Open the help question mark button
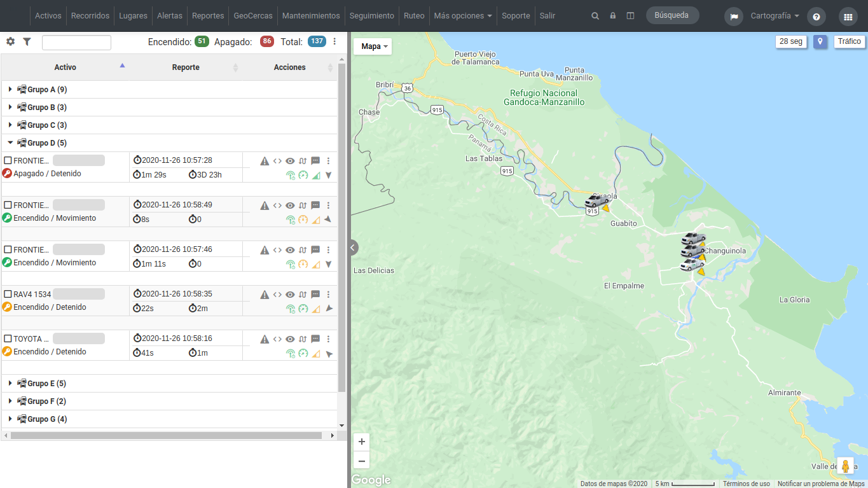This screenshot has height=488, width=868. click(x=816, y=17)
